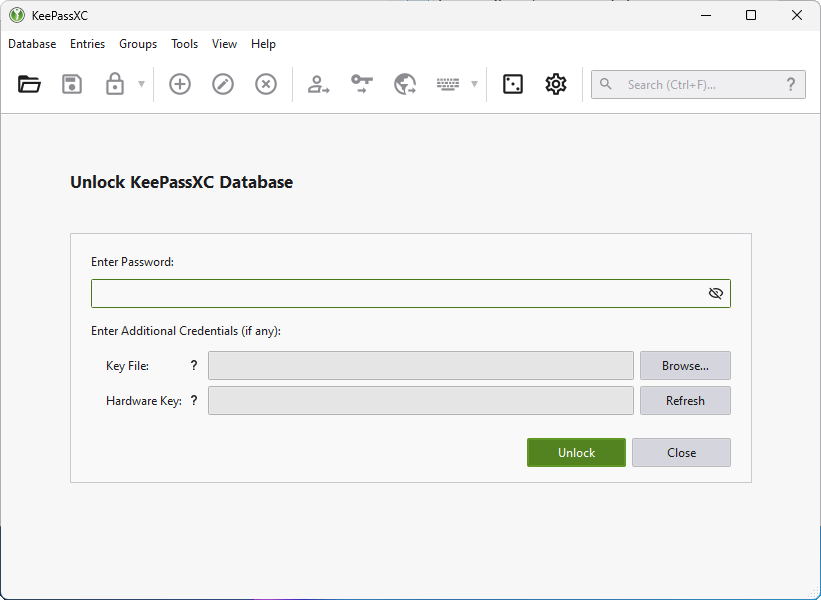Delete the selected entry

click(x=265, y=84)
